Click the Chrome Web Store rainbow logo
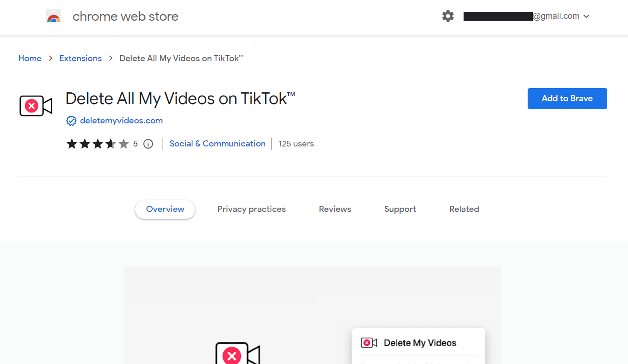 pos(54,16)
